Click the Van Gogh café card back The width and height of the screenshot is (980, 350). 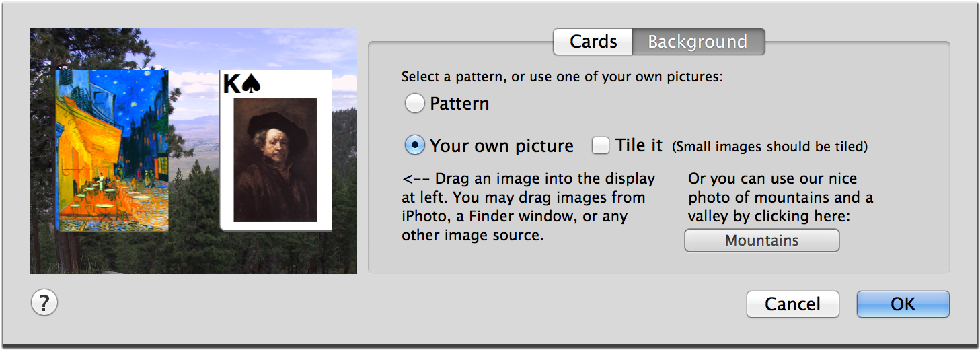112,150
